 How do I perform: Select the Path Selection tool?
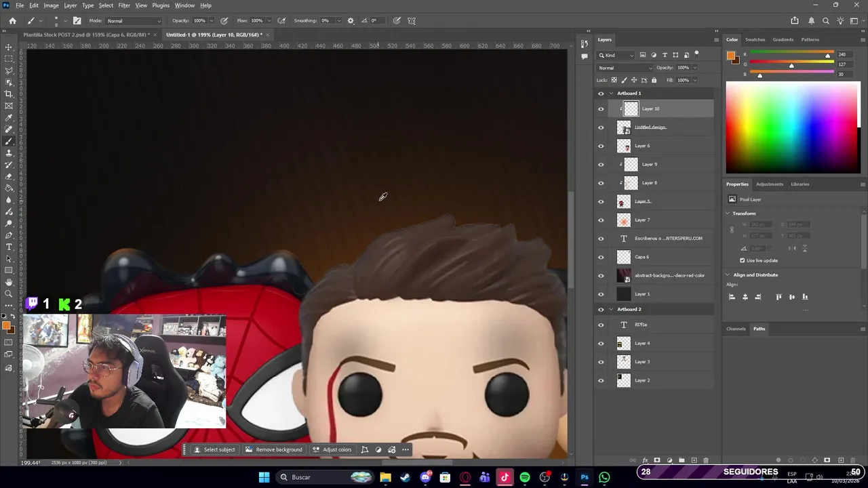coord(9,259)
